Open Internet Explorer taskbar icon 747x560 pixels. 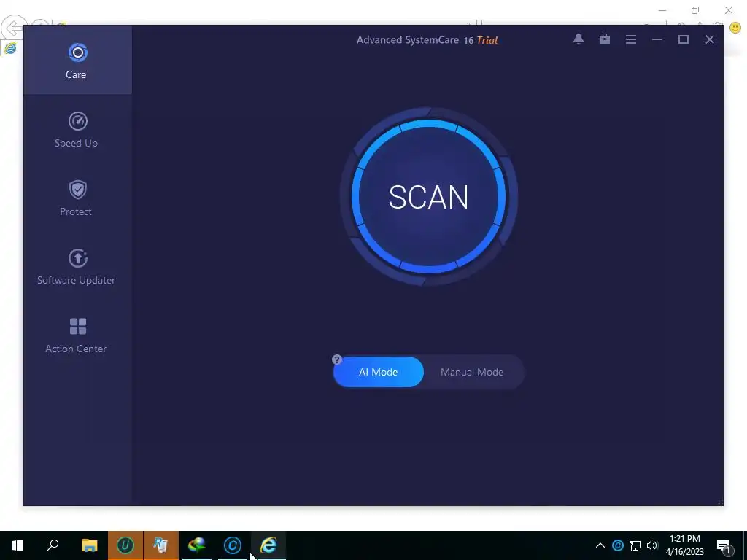coord(268,545)
